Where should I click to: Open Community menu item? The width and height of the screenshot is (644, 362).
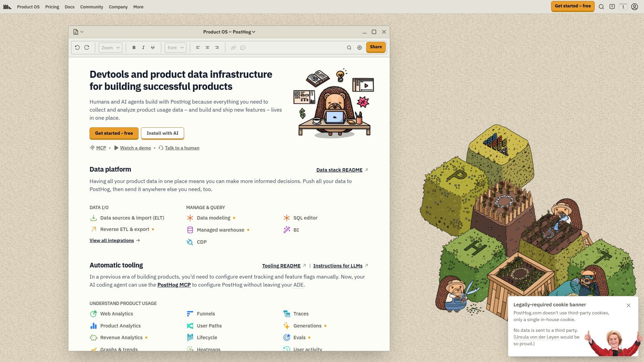(92, 7)
